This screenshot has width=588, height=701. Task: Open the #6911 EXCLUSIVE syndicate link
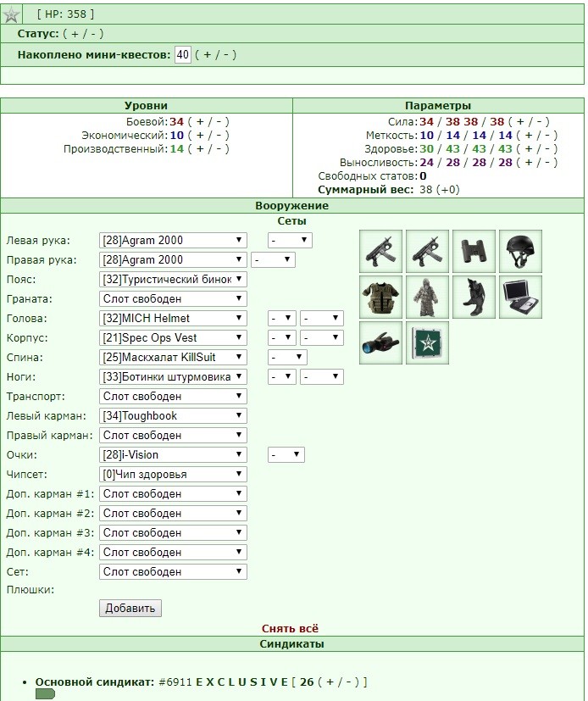click(x=224, y=682)
